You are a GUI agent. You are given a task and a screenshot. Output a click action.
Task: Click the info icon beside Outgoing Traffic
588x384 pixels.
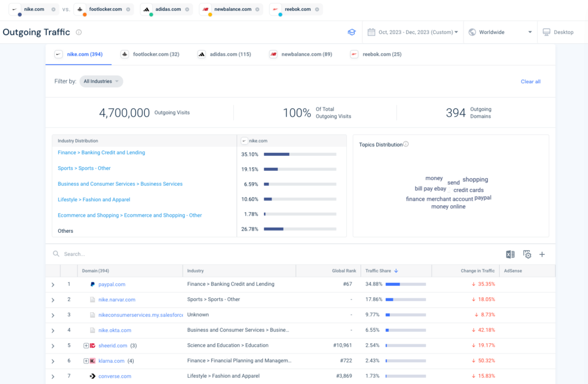click(79, 32)
